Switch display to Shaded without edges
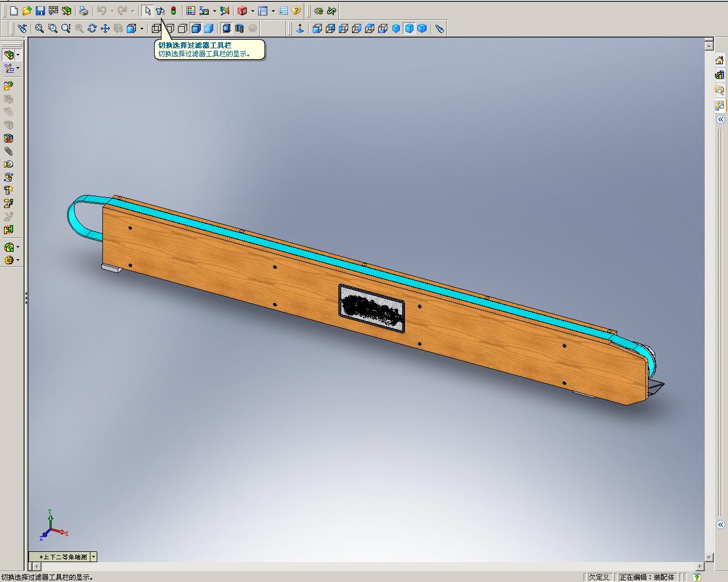Viewport: 728px width, 582px height. pos(209,28)
